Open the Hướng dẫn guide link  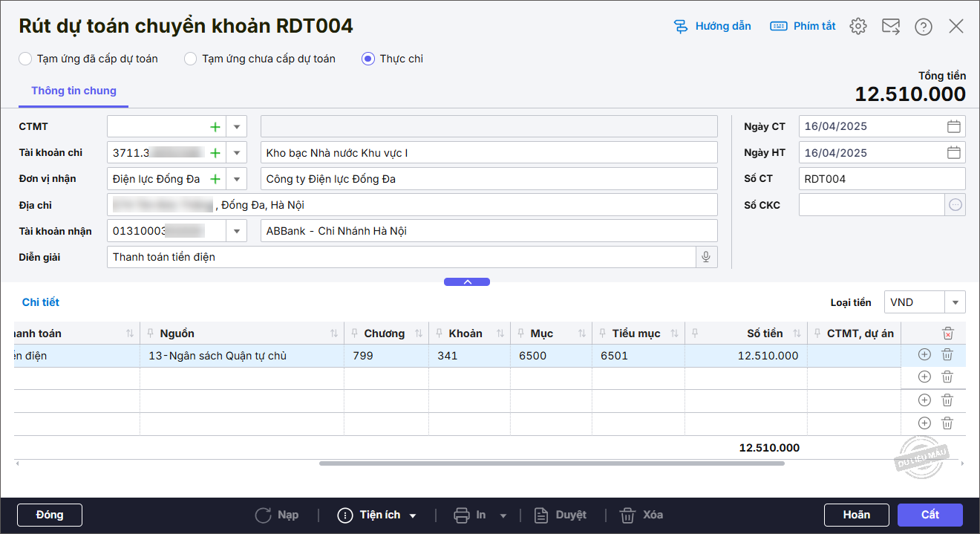[x=712, y=26]
